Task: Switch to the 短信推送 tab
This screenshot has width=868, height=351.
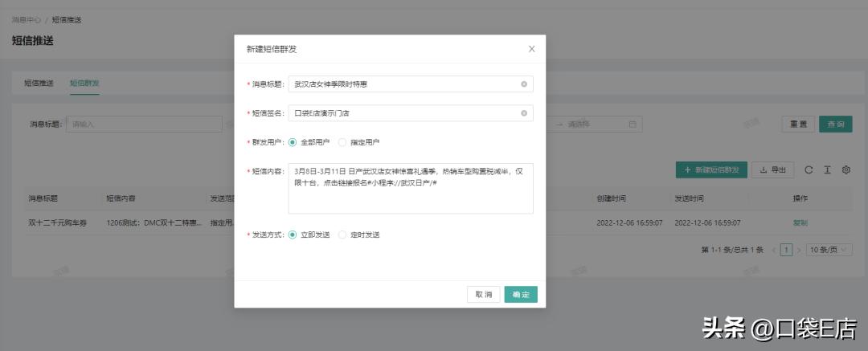Action: [x=39, y=83]
